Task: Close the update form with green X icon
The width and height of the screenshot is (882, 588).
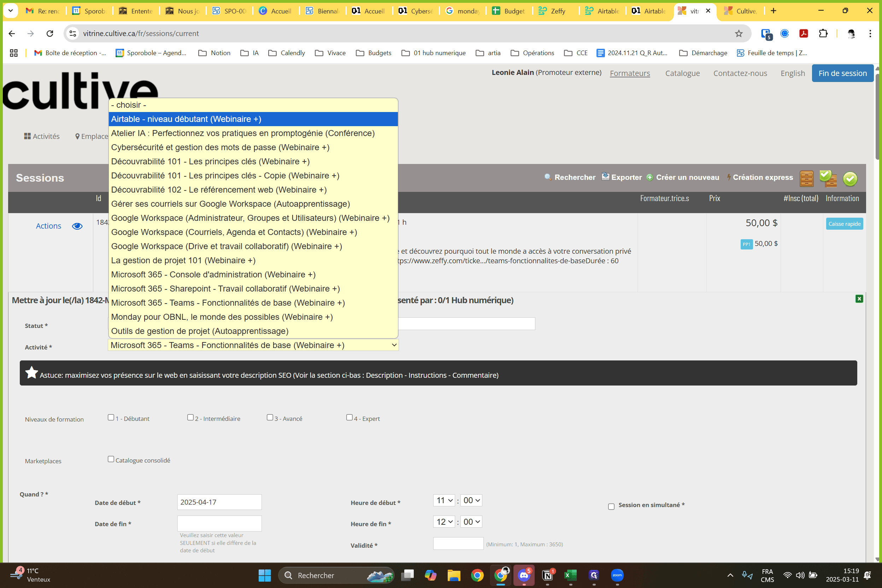Action: click(x=859, y=299)
